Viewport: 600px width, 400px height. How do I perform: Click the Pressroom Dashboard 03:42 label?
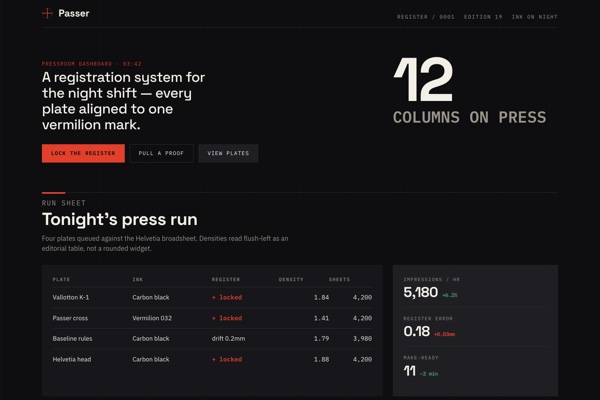91,64
